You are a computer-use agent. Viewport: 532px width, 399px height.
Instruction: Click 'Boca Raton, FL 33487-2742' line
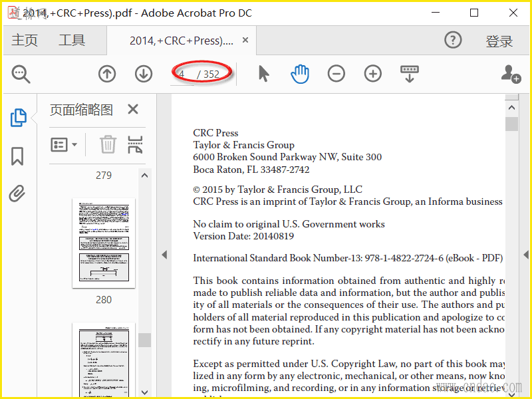(251, 170)
